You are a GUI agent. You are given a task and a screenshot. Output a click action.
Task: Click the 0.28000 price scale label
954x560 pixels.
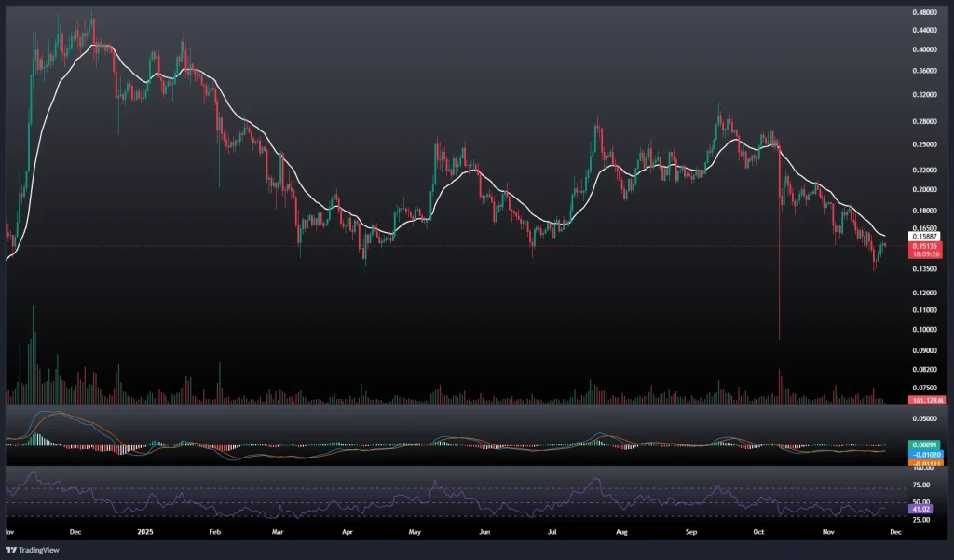(924, 121)
